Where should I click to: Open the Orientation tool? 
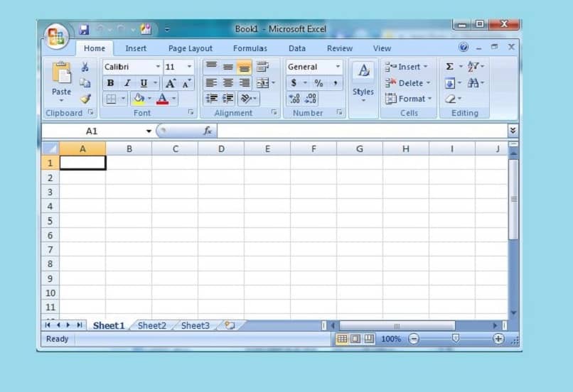[246, 99]
